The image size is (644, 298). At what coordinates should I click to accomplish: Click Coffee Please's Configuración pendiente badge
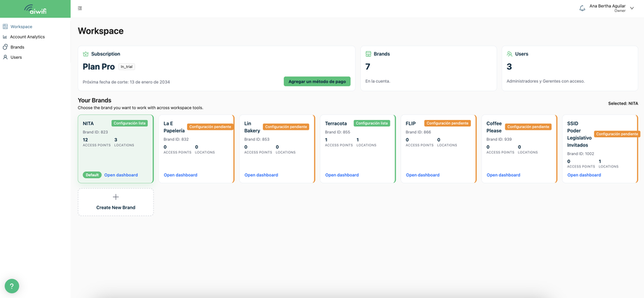528,127
